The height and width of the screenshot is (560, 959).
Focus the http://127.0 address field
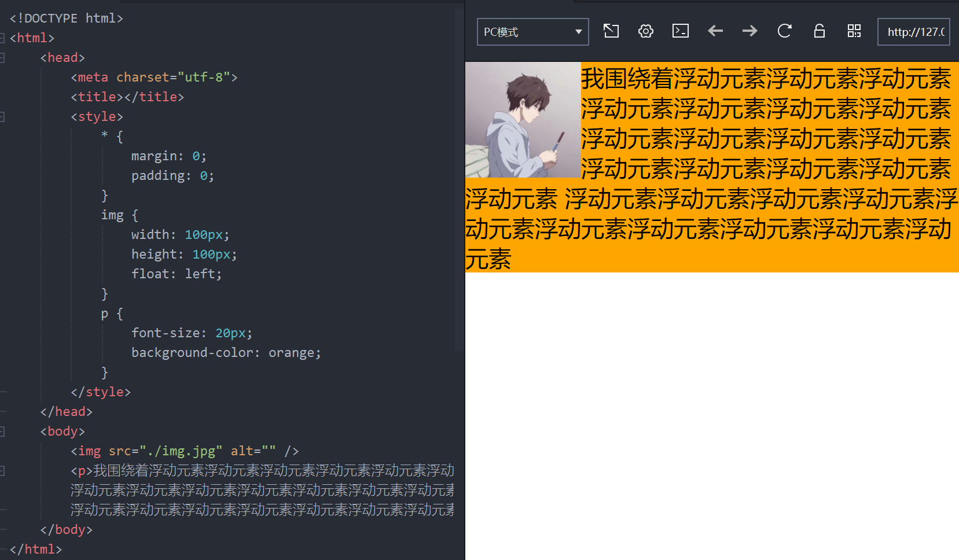[914, 32]
